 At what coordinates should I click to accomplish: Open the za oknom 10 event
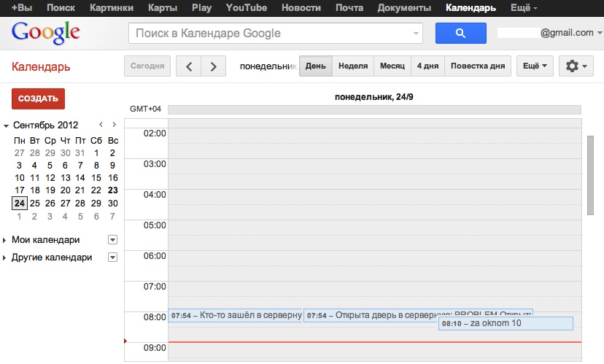[506, 323]
